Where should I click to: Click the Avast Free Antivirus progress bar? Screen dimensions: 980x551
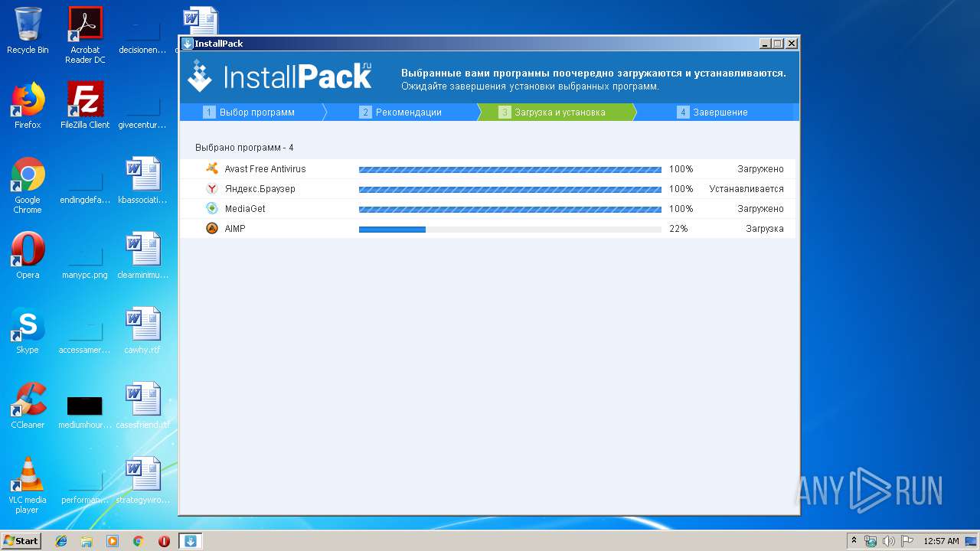tap(510, 169)
